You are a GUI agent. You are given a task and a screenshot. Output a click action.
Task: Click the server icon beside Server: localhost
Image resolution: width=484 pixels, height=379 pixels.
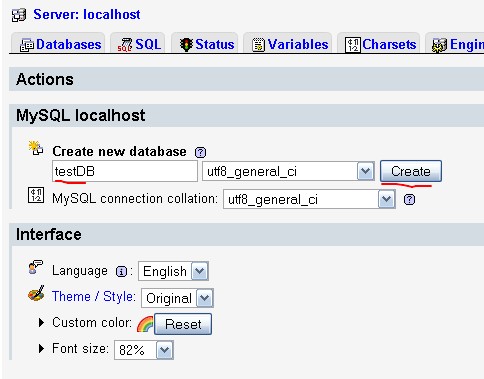coord(19,15)
